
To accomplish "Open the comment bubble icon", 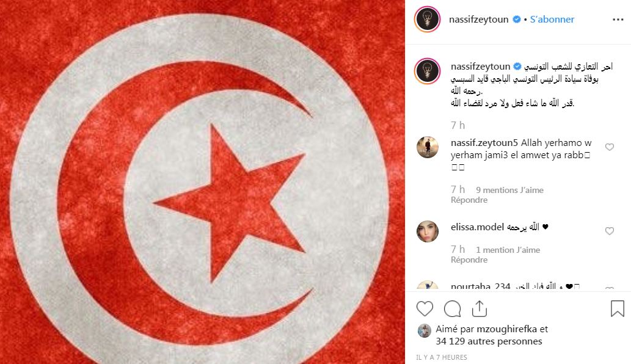I will click(452, 309).
